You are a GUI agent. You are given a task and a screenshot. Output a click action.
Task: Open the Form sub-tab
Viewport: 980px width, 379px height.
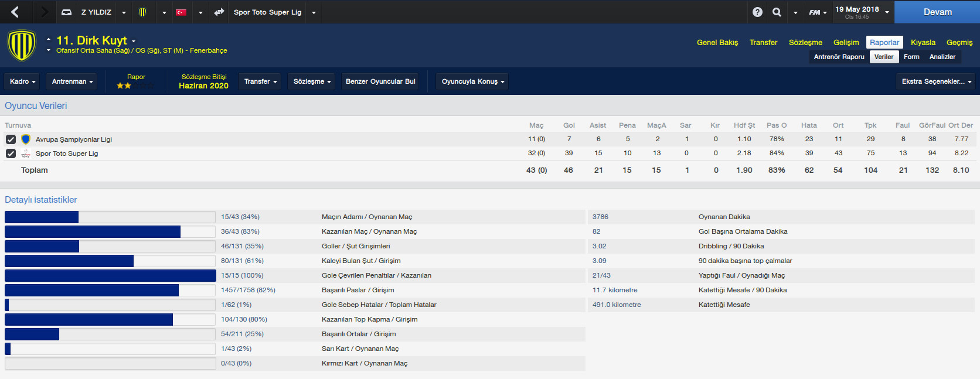pos(911,57)
